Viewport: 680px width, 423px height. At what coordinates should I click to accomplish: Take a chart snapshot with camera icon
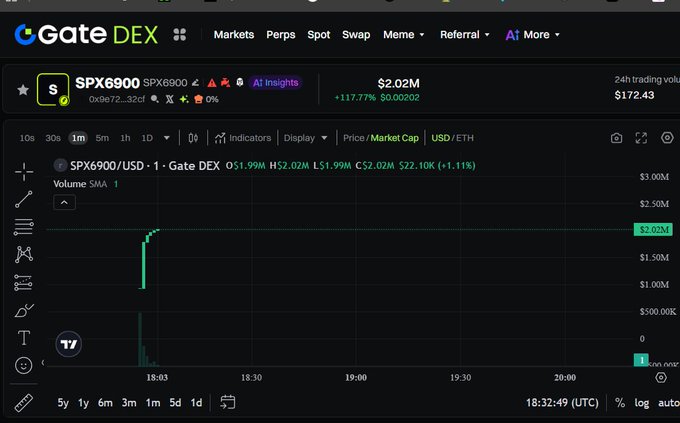click(x=616, y=138)
